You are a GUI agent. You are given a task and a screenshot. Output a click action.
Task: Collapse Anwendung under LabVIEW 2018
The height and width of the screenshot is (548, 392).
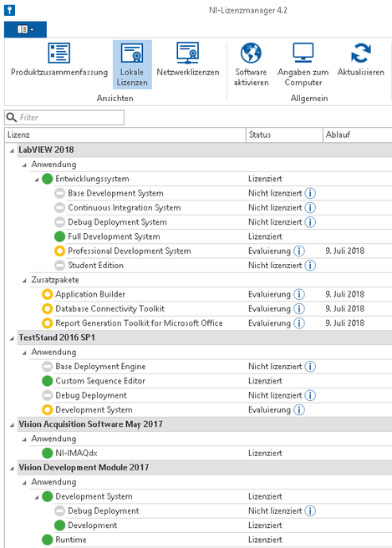(x=24, y=165)
